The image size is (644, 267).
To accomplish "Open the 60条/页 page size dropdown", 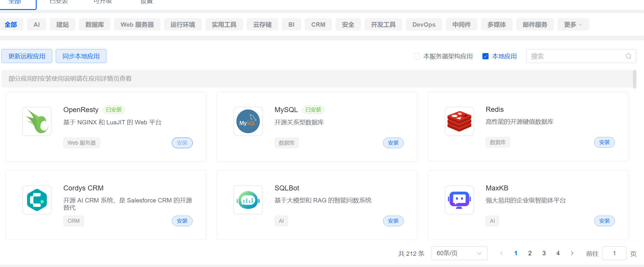I will [459, 253].
